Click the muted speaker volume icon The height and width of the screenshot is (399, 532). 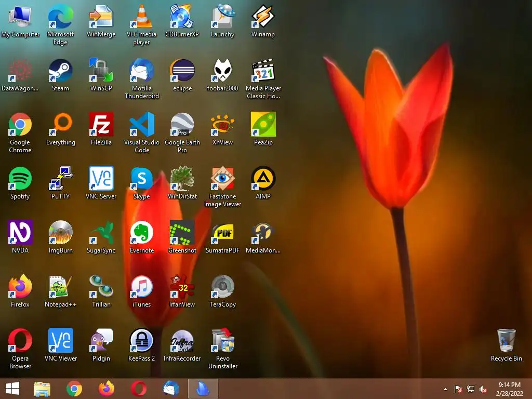[483, 389]
